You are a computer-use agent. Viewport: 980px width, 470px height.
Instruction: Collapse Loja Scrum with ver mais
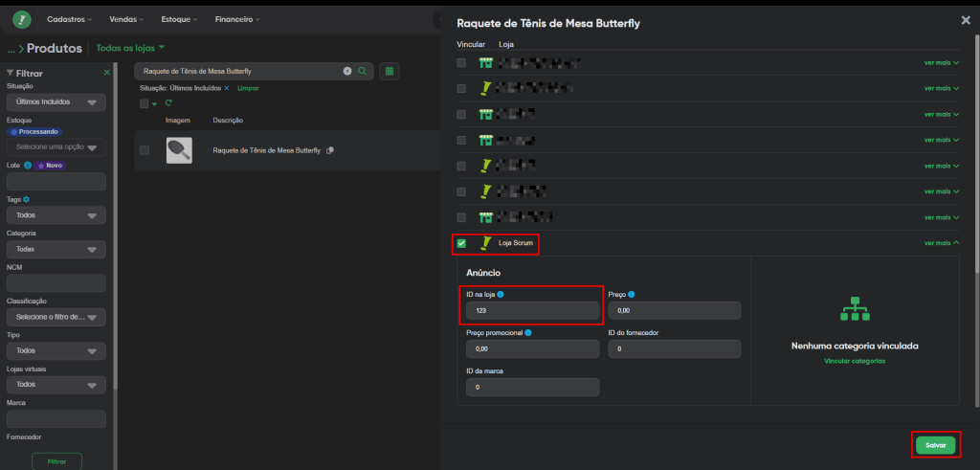942,243
